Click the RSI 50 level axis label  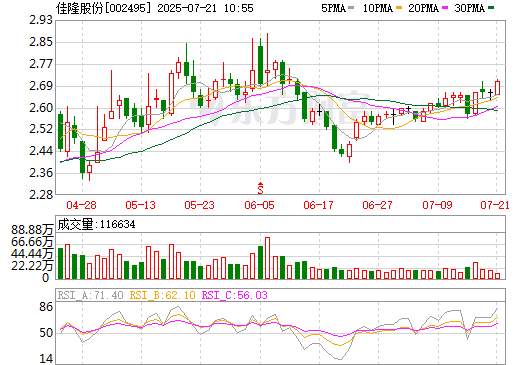point(46,333)
